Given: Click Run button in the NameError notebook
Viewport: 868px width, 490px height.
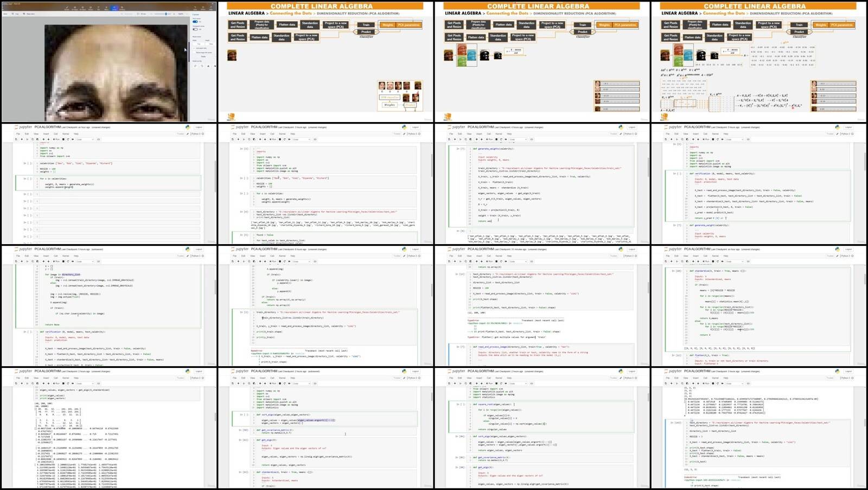Looking at the screenshot, I should point(273,262).
